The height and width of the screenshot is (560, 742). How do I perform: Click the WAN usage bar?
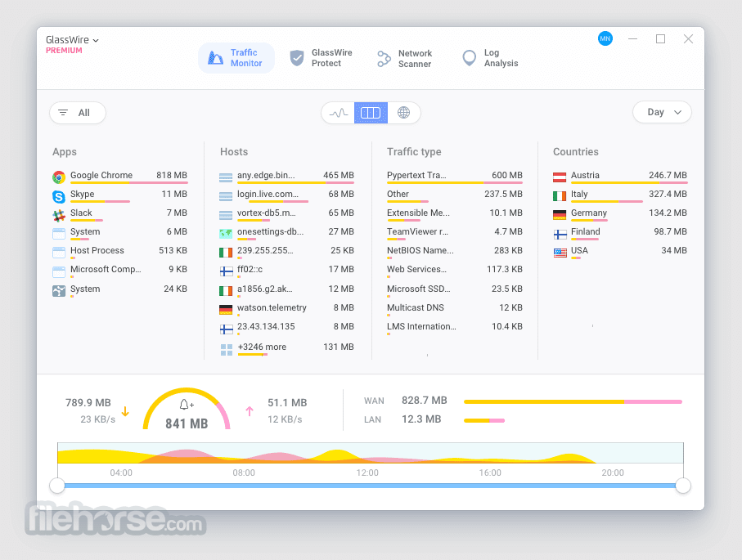[573, 401]
